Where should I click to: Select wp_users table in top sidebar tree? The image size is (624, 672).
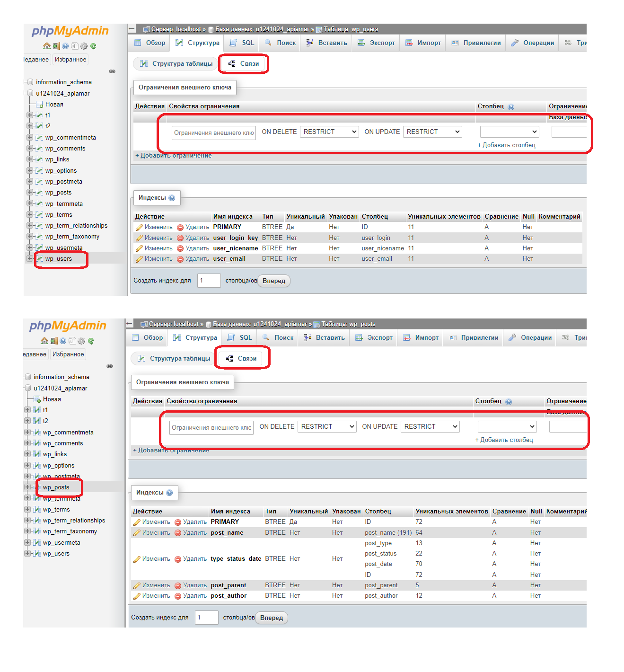(59, 259)
